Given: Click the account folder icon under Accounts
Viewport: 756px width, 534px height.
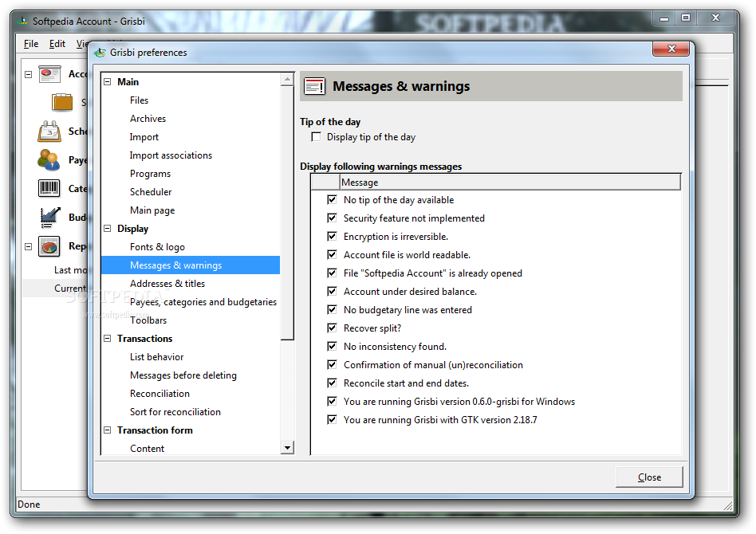Looking at the screenshot, I should (62, 102).
